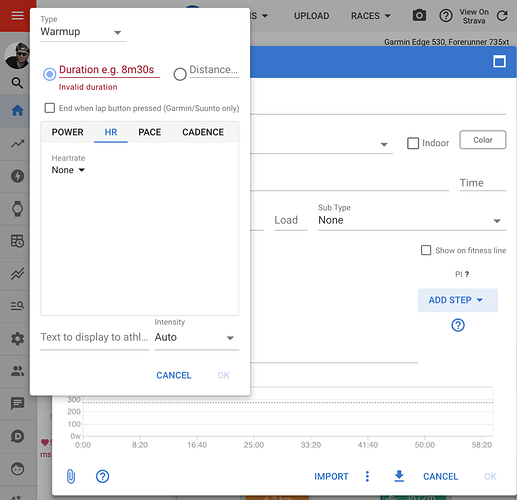Screen dimensions: 517x500
Task: Select the Duration radio button
Action: coord(50,74)
